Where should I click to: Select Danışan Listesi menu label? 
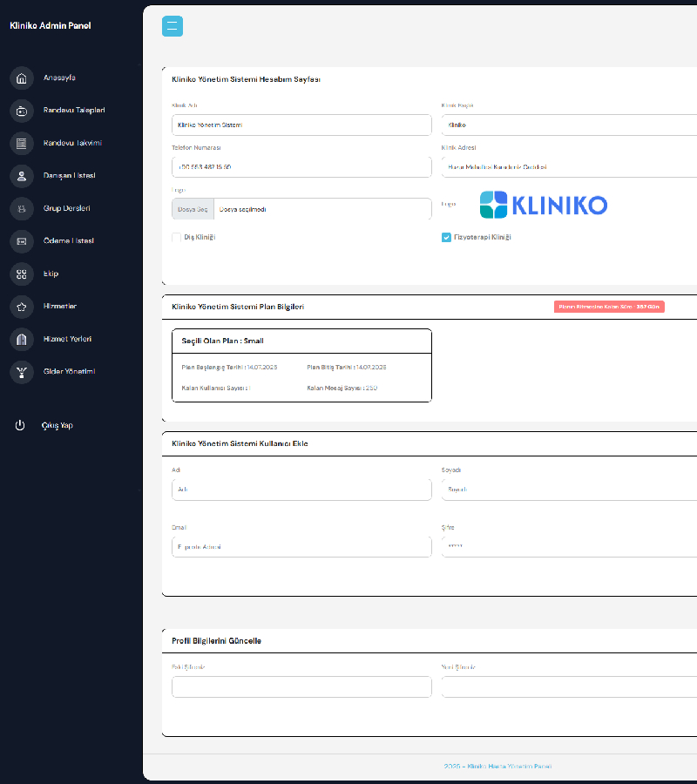tap(69, 175)
